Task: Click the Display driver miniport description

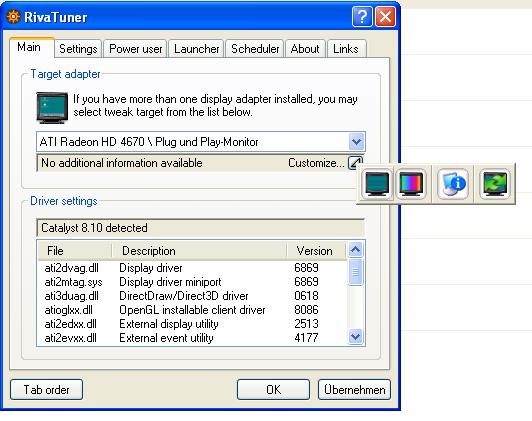Action: coord(170,282)
